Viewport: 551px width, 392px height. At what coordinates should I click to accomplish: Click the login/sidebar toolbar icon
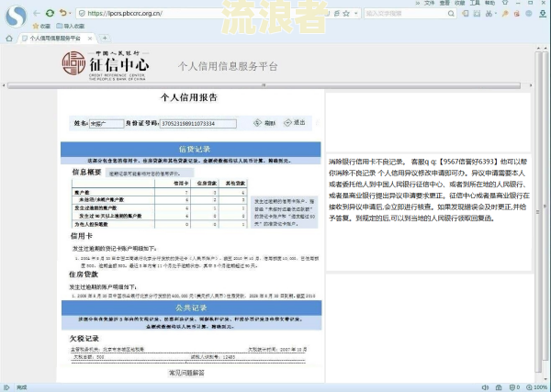[466, 14]
